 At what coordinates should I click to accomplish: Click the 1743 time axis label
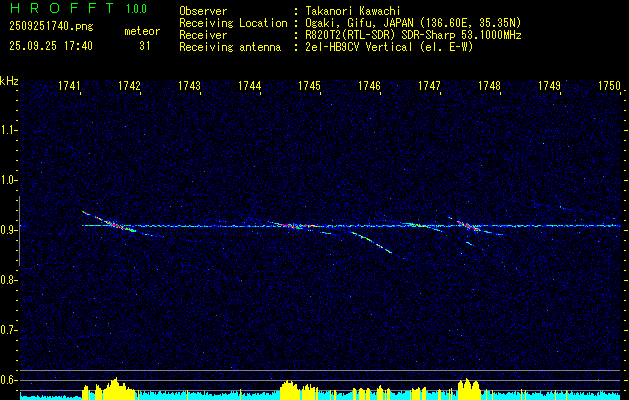pyautogui.click(x=189, y=87)
